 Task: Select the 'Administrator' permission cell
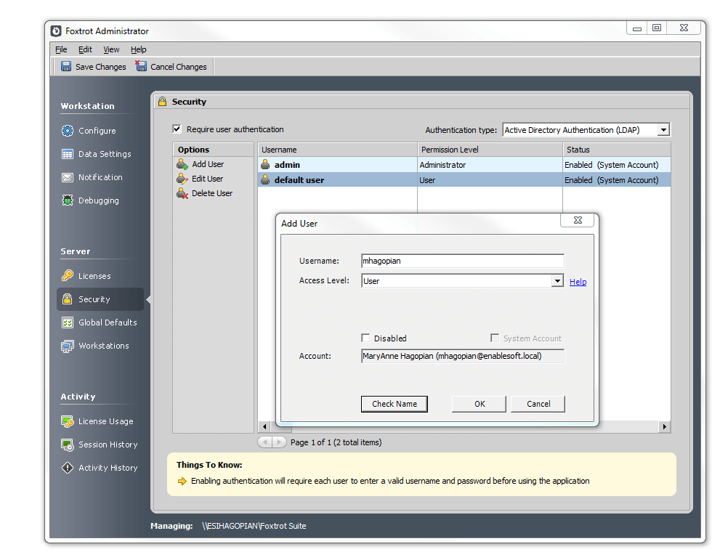(x=490, y=165)
